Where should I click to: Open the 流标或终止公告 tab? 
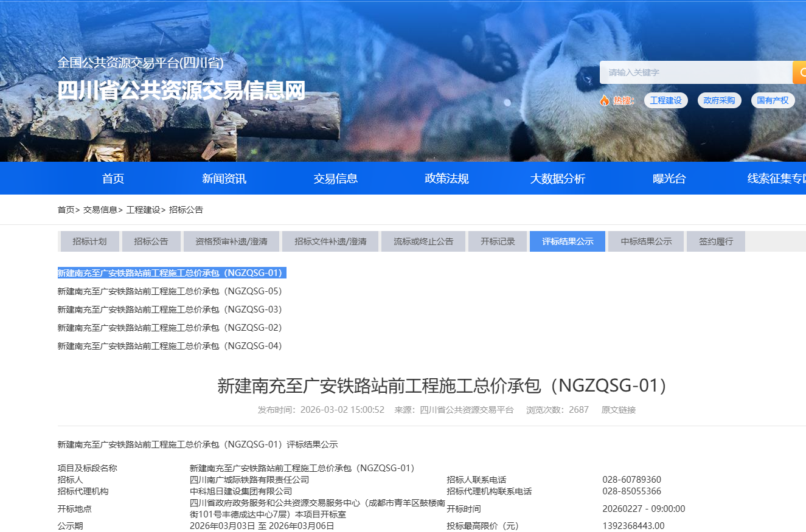(423, 241)
